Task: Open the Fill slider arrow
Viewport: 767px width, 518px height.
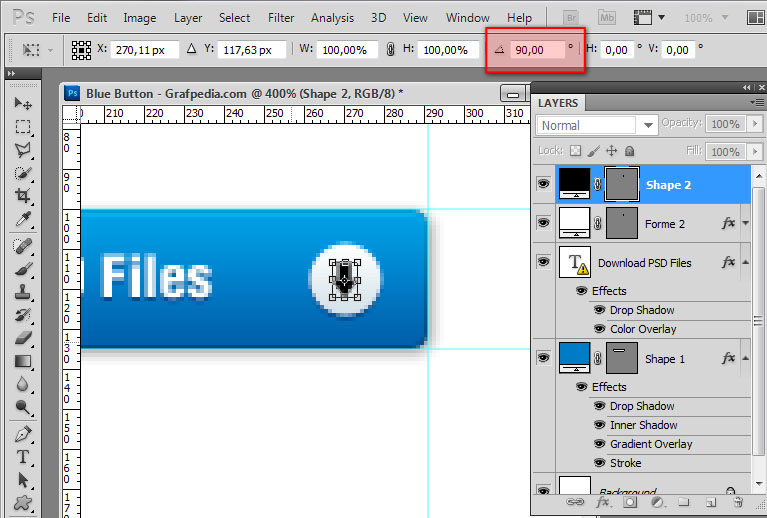Action: tap(755, 152)
